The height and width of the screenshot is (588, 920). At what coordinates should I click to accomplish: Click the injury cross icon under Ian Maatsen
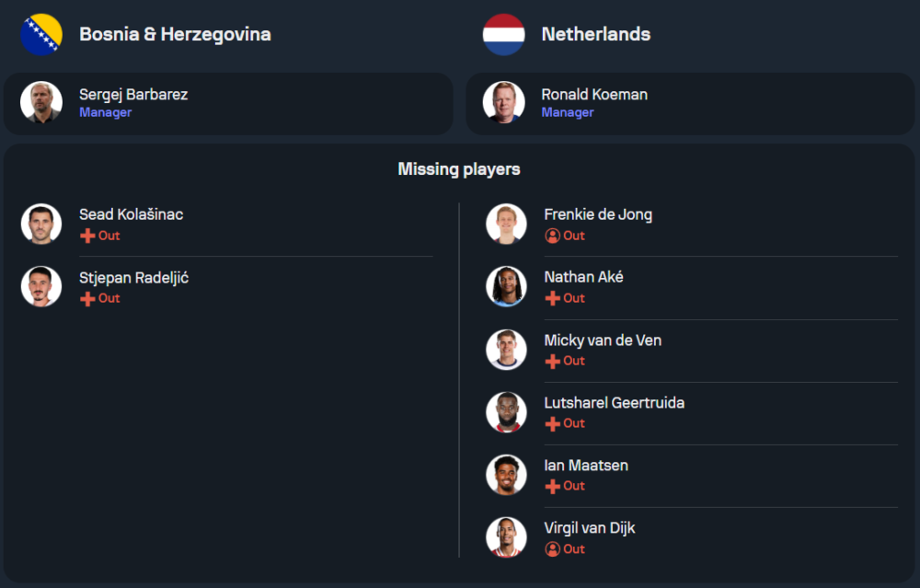[x=552, y=486]
